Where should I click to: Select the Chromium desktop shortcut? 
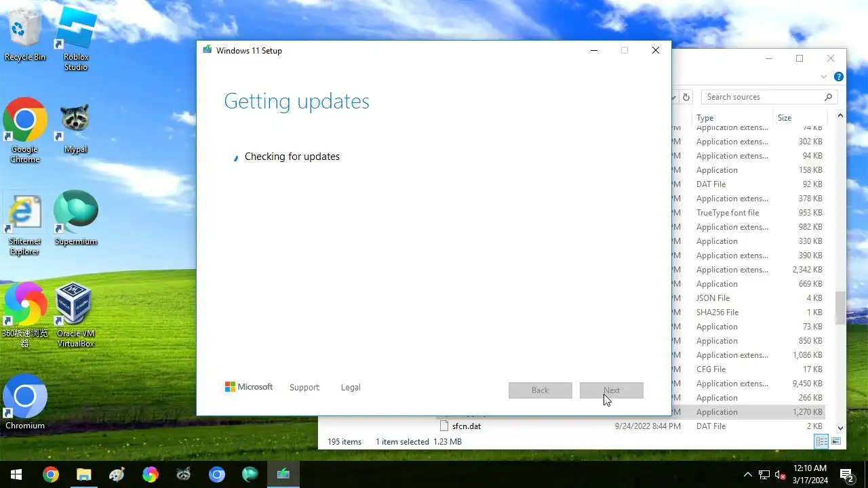(25, 402)
